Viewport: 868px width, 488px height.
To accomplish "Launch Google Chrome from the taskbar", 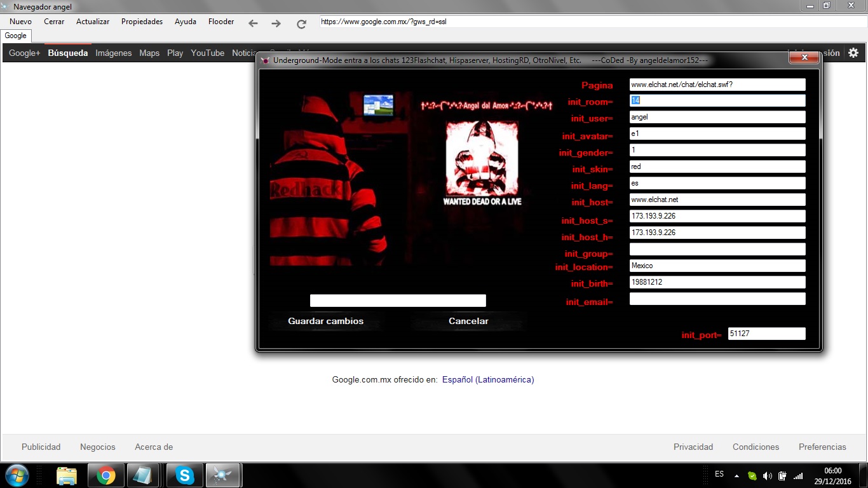I will pyautogui.click(x=106, y=475).
